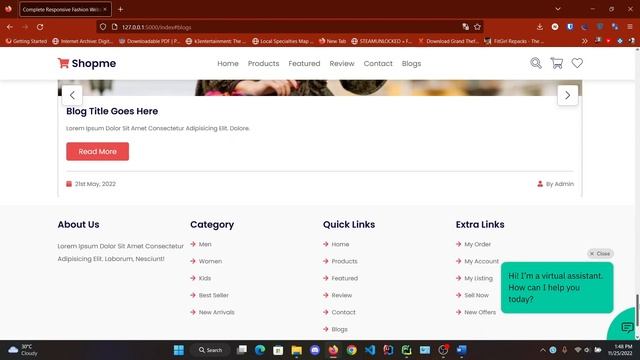
Task: Open the weather widget on taskbar
Action: (x=23, y=350)
